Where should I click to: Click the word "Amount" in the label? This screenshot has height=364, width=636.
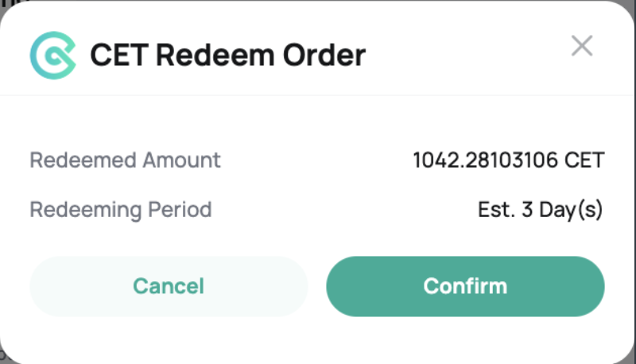point(181,160)
